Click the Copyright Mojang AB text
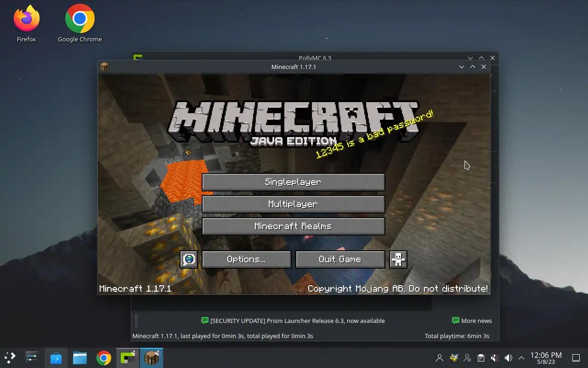Viewport: 588px width, 368px height. 398,289
